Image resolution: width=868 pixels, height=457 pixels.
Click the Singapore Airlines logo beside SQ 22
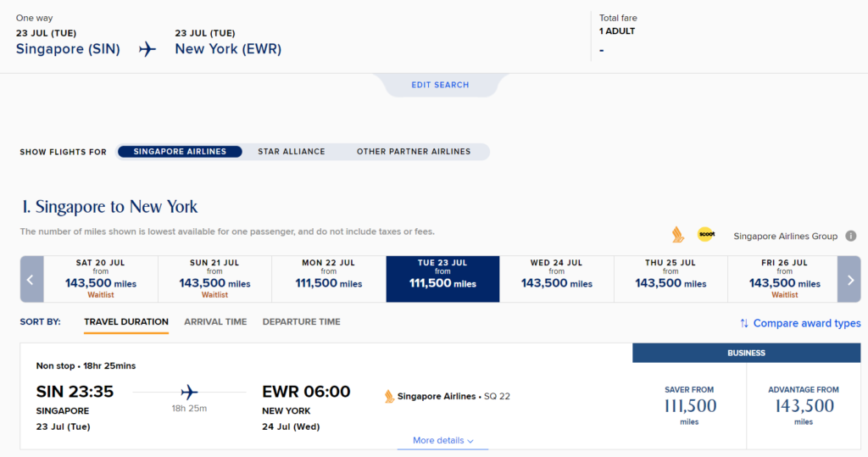point(389,396)
